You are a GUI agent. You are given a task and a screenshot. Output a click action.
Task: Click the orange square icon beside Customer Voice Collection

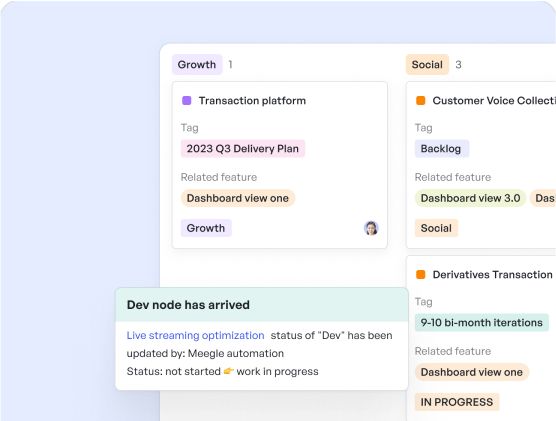(421, 101)
